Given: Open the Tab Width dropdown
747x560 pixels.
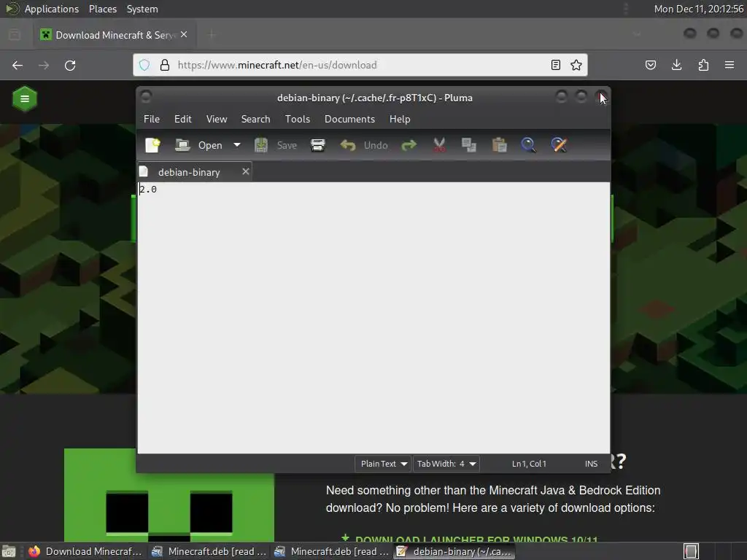Looking at the screenshot, I should 446,464.
